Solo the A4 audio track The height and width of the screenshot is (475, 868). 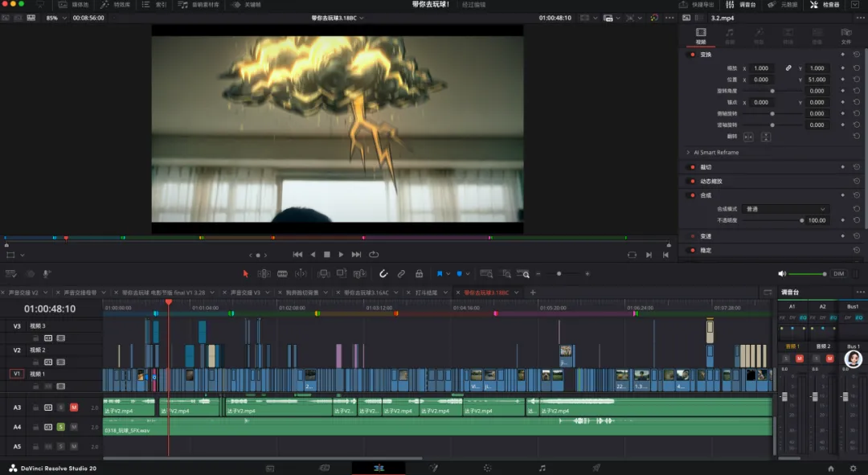pyautogui.click(x=61, y=427)
